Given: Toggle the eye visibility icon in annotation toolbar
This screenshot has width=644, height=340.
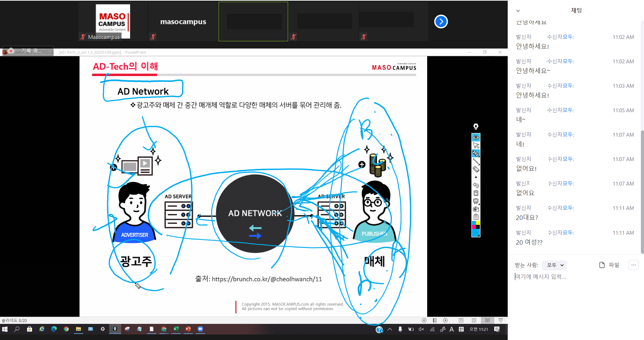Looking at the screenshot, I should pyautogui.click(x=476, y=137).
